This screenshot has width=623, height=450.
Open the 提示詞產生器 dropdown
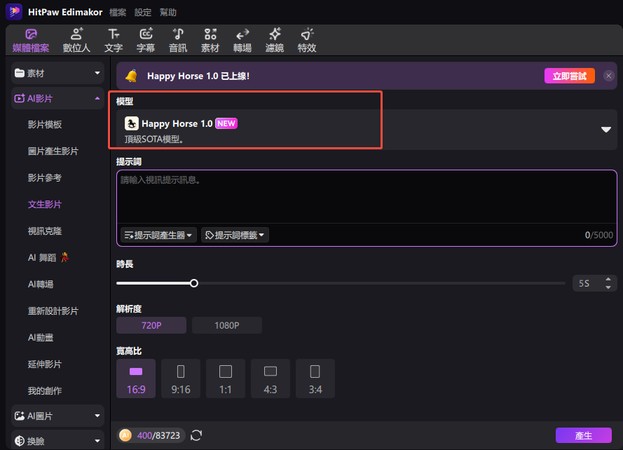[x=158, y=235]
